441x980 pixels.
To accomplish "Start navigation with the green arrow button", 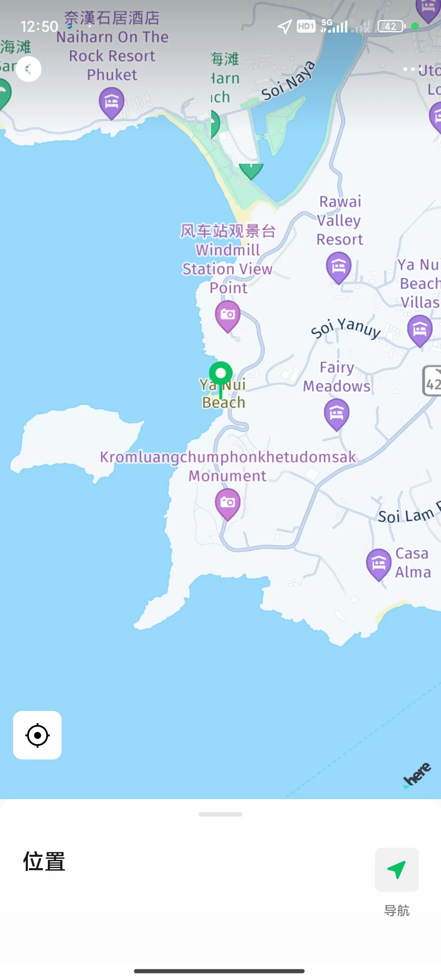I will [x=396, y=869].
